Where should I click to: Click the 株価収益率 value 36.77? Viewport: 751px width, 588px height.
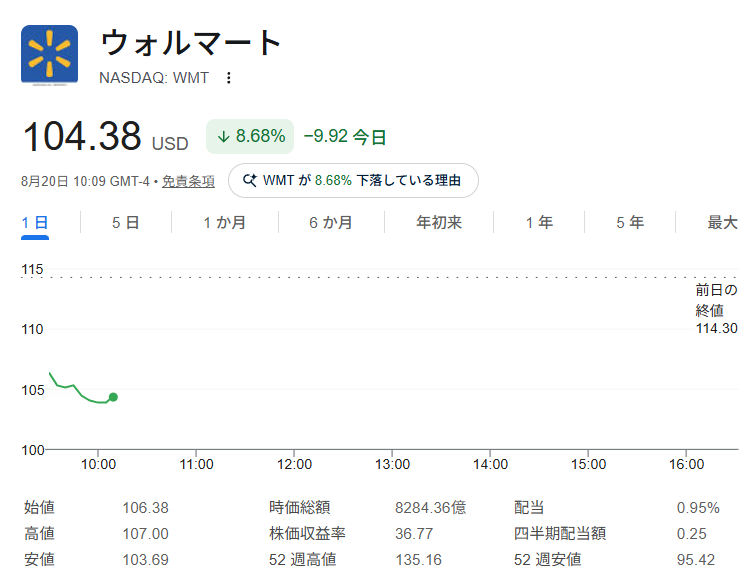tap(414, 533)
